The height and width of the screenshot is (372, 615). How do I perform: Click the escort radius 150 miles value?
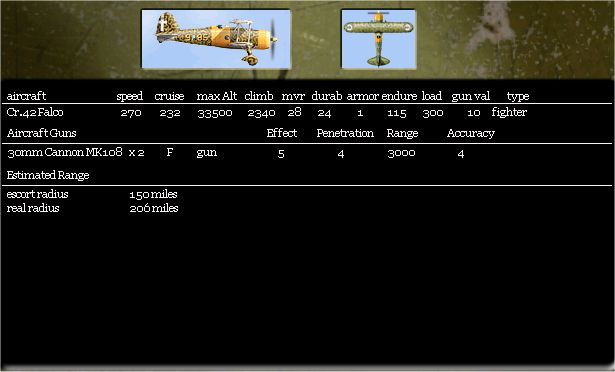pos(153,194)
